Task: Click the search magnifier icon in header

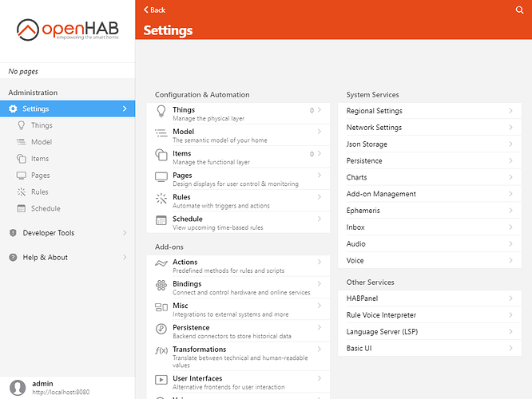Action: (x=519, y=10)
